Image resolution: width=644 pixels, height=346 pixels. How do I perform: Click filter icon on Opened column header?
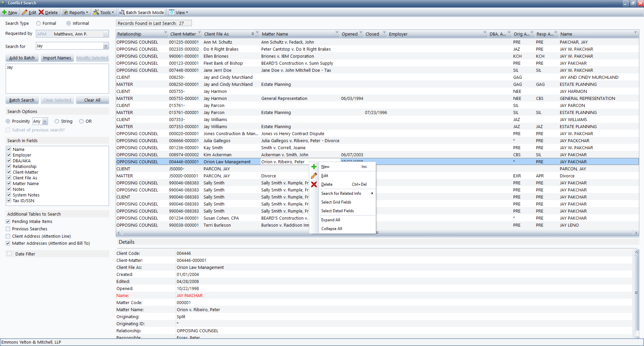(x=361, y=33)
